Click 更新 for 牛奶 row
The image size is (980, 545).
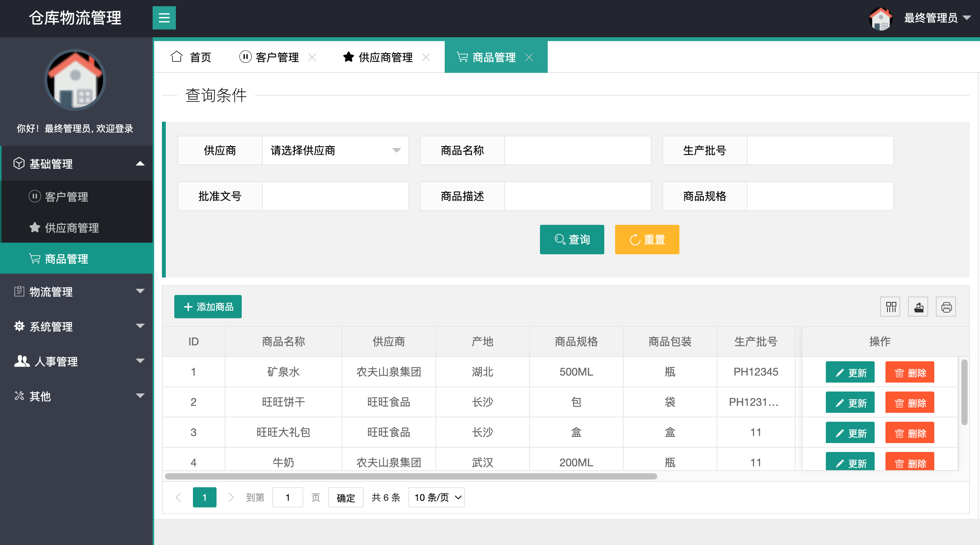pyautogui.click(x=850, y=462)
